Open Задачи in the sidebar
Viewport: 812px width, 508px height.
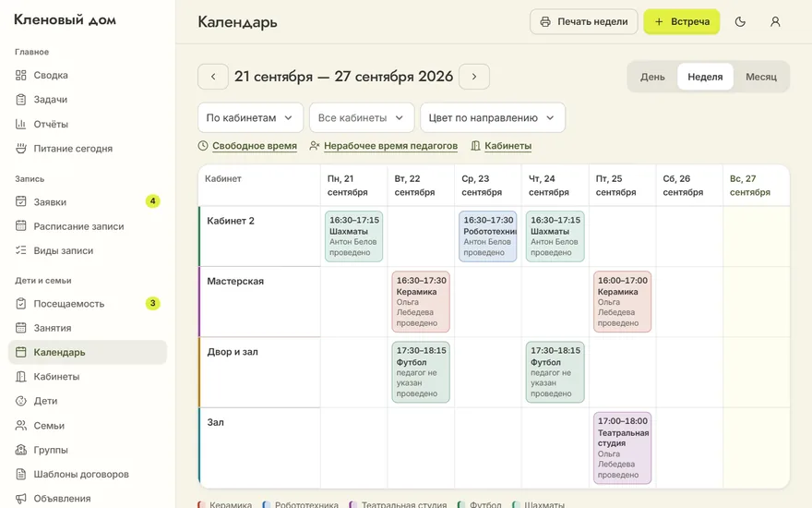[x=88, y=100]
